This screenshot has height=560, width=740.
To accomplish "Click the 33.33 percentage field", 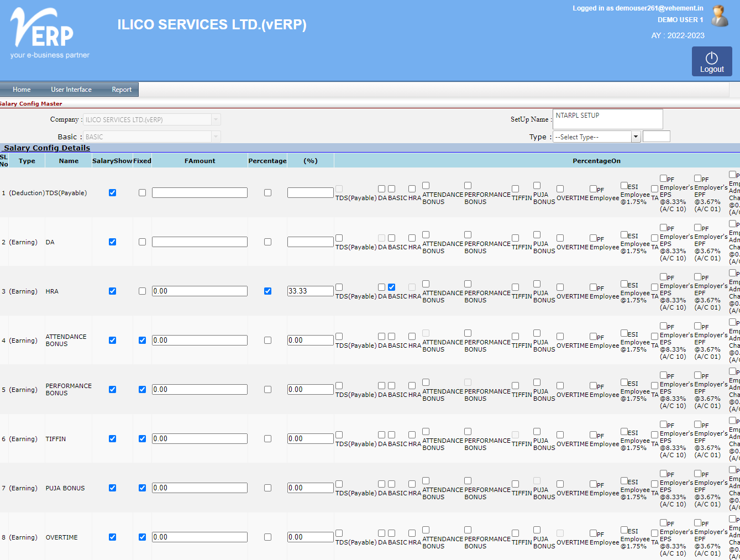I will (311, 291).
